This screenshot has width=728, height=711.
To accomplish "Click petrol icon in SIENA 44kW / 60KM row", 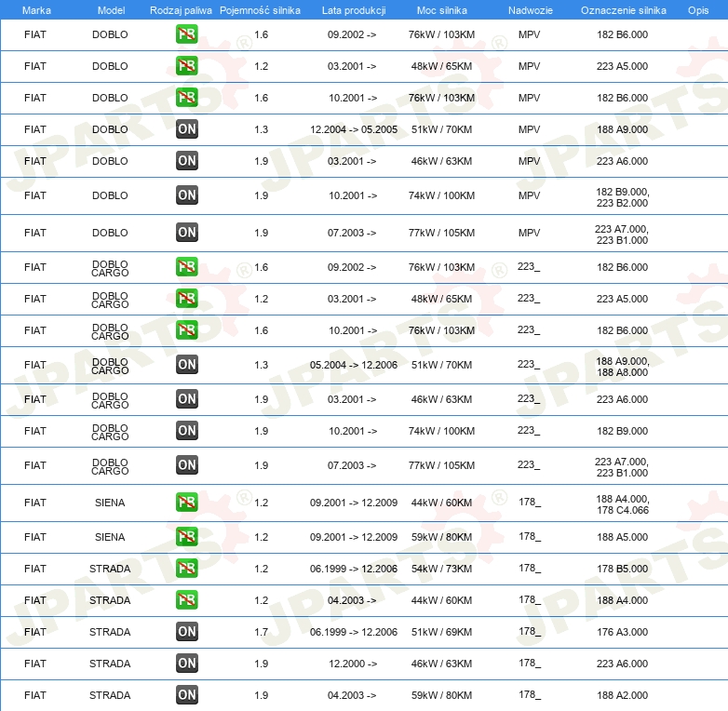I will click(x=186, y=503).
